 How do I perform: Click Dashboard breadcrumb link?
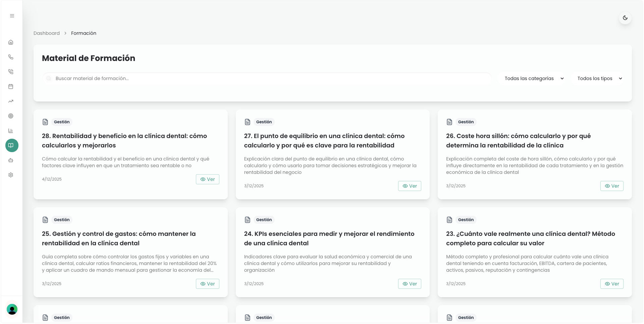47,33
